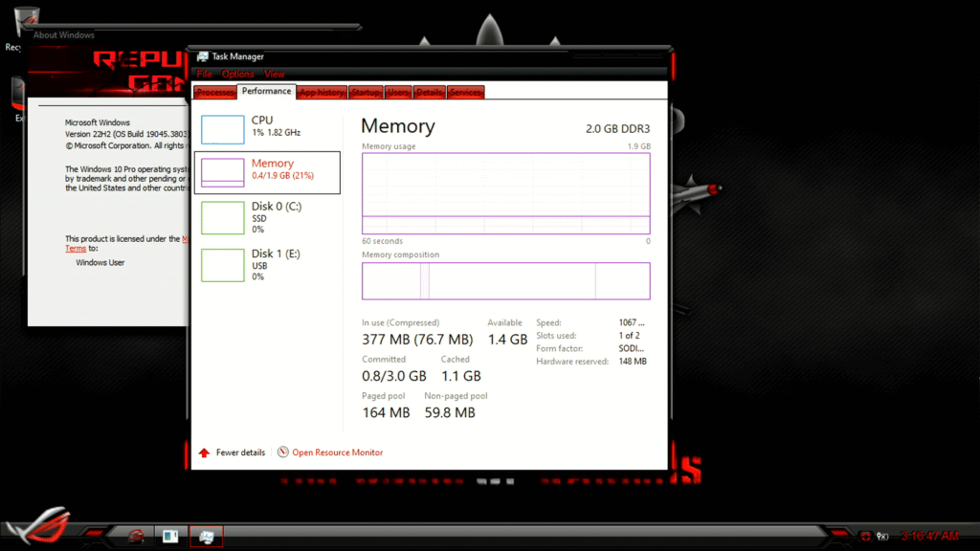Click the 164 MB paged pool value
Viewport: 980px width, 551px height.
386,412
